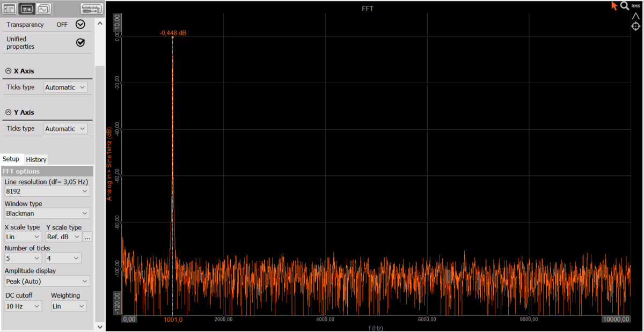The height and width of the screenshot is (332, 644).
Task: Click the ruler and screwdriver design icon
Action: point(91,9)
